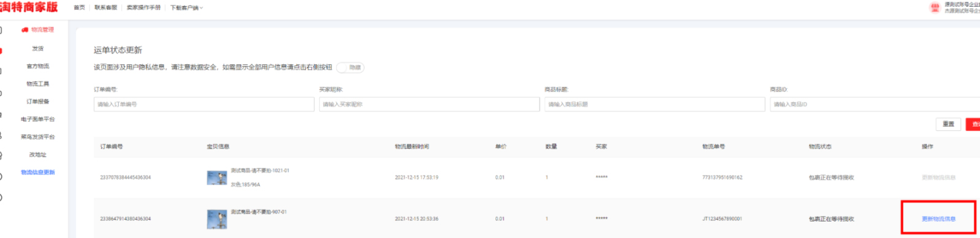Click the 物流管理 truck icon in sidebar
980x238 pixels.
(x=24, y=29)
